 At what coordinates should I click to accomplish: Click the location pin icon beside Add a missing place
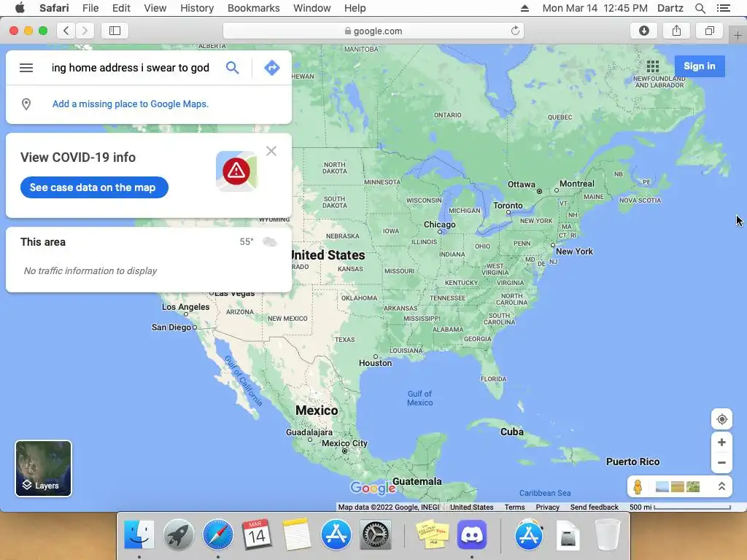[x=26, y=104]
